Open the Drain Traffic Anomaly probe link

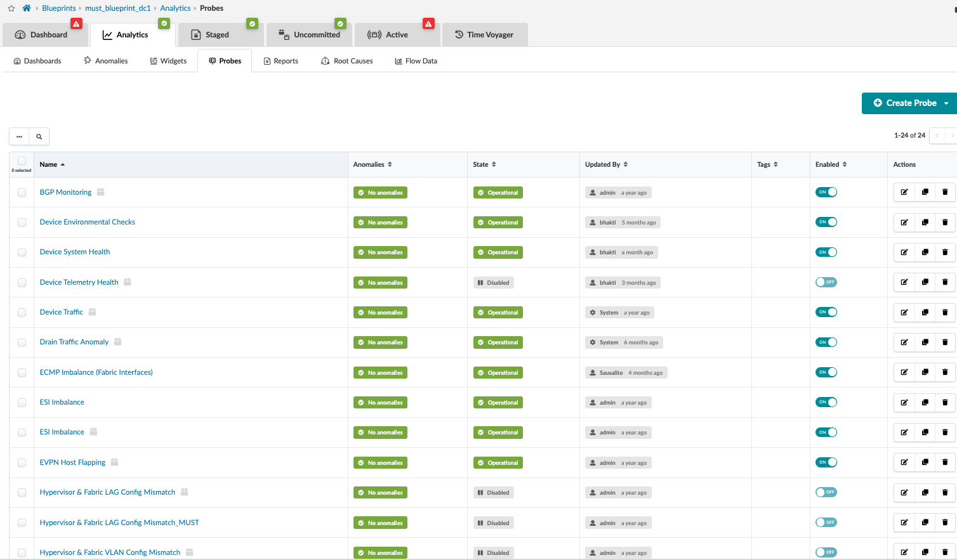click(x=74, y=342)
